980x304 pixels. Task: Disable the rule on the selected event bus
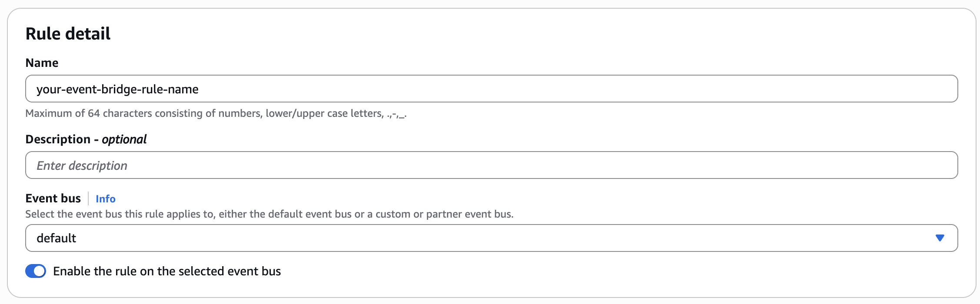(x=37, y=271)
